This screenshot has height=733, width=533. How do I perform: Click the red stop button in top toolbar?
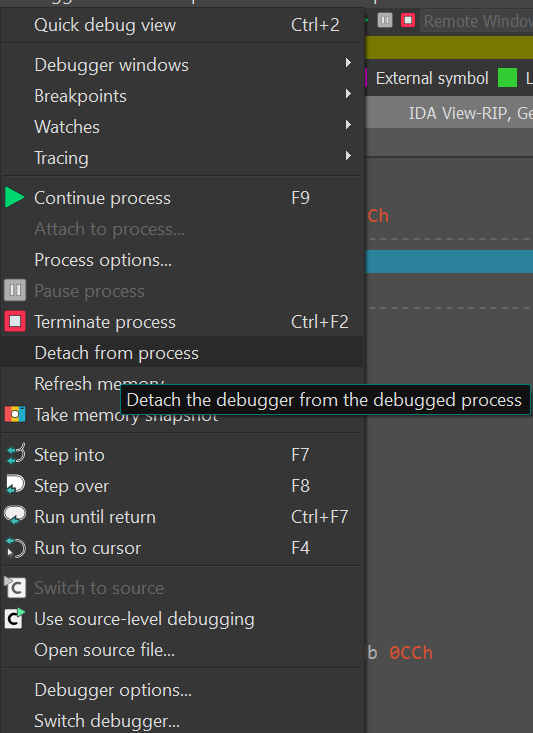click(408, 20)
